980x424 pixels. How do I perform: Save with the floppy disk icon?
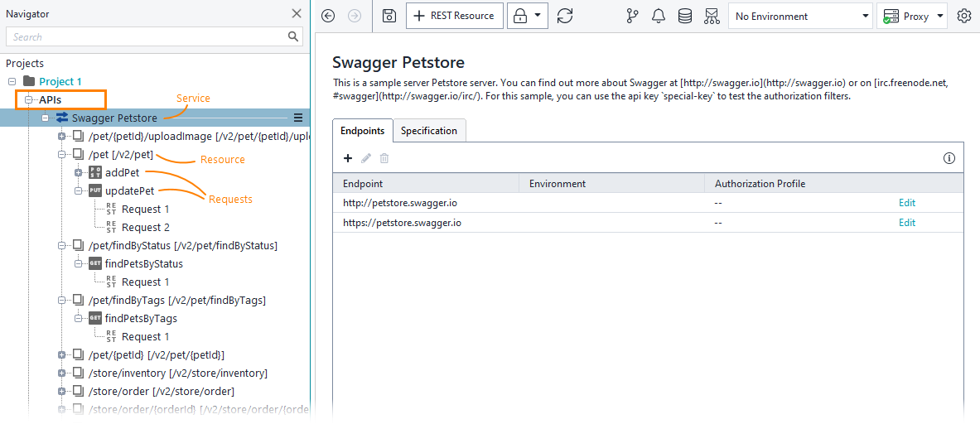[x=389, y=17]
